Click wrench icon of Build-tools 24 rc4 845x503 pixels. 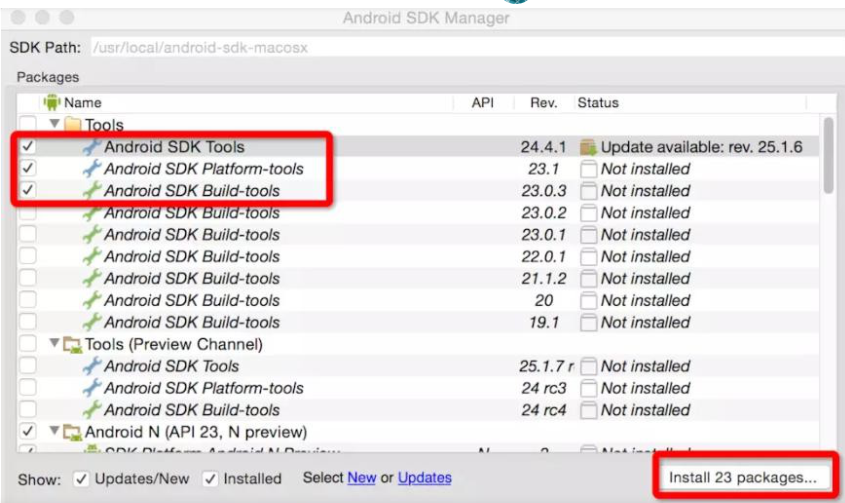coord(92,410)
